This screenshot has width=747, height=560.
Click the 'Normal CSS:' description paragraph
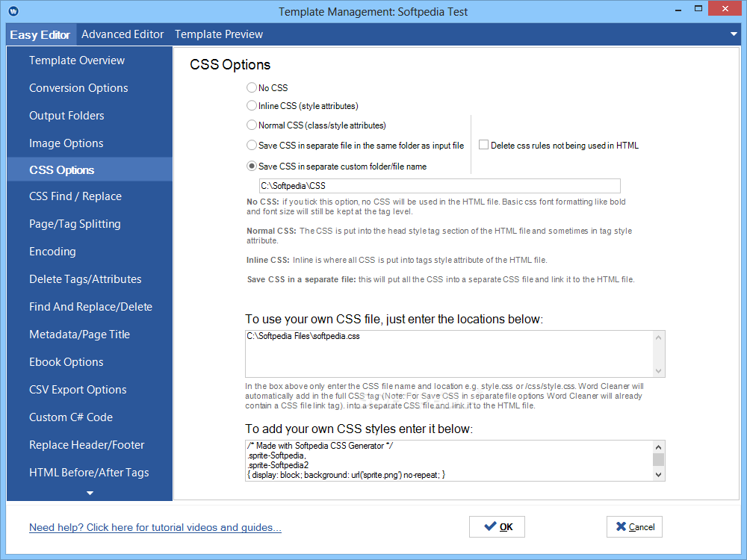click(x=438, y=236)
